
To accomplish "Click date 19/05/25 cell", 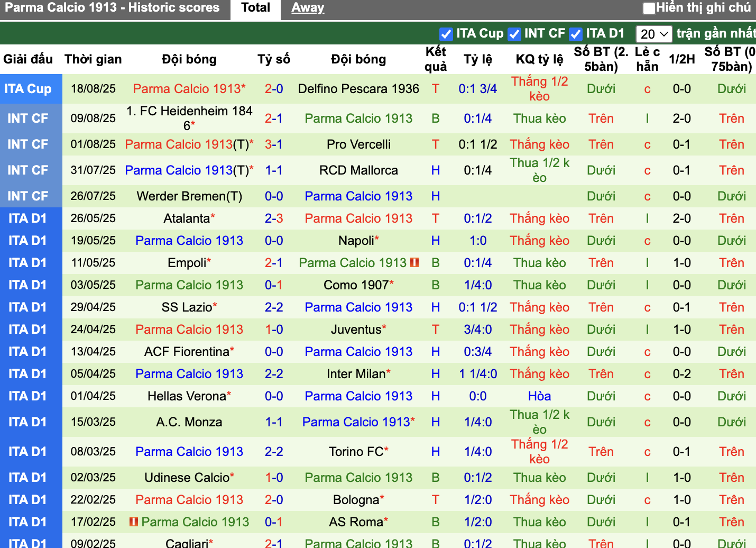I will [x=93, y=241].
